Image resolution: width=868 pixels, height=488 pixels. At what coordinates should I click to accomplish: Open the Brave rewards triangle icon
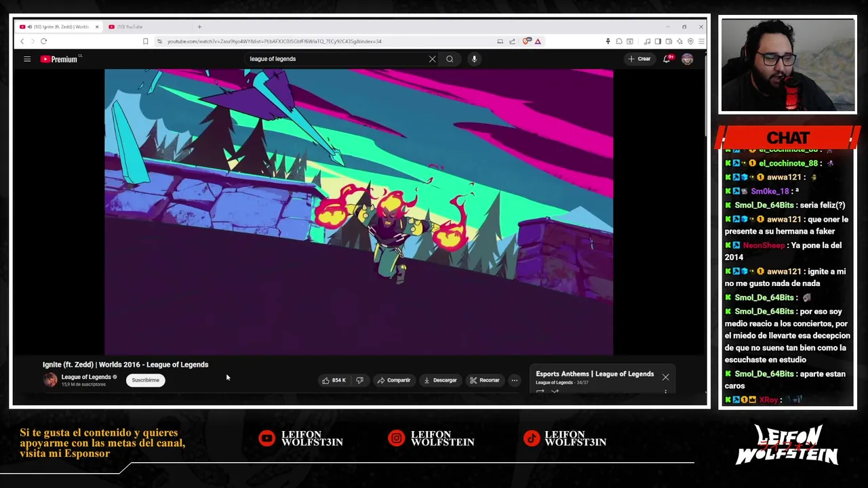point(538,41)
